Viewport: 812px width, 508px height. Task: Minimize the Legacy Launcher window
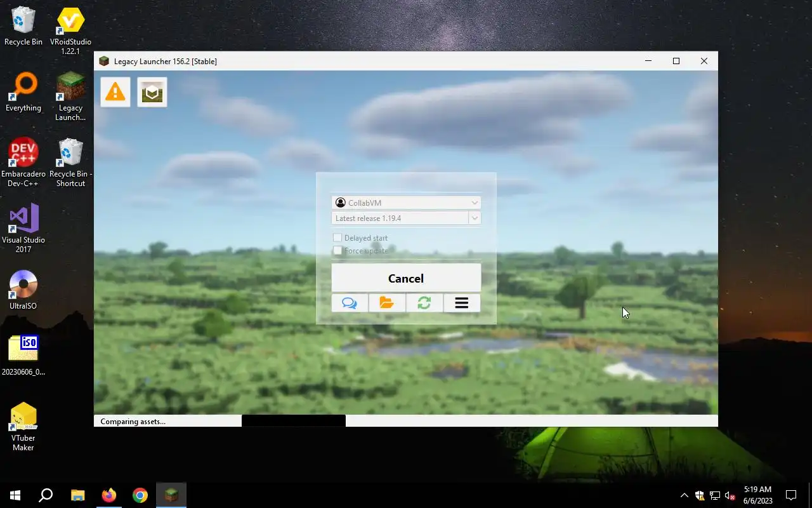coord(648,61)
